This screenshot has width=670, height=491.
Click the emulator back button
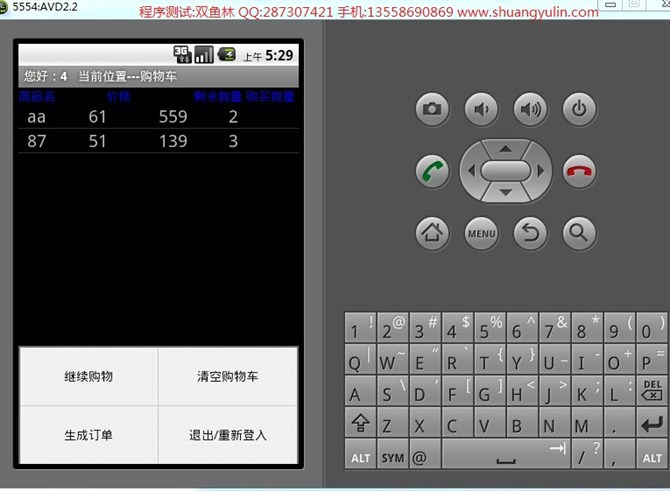530,233
